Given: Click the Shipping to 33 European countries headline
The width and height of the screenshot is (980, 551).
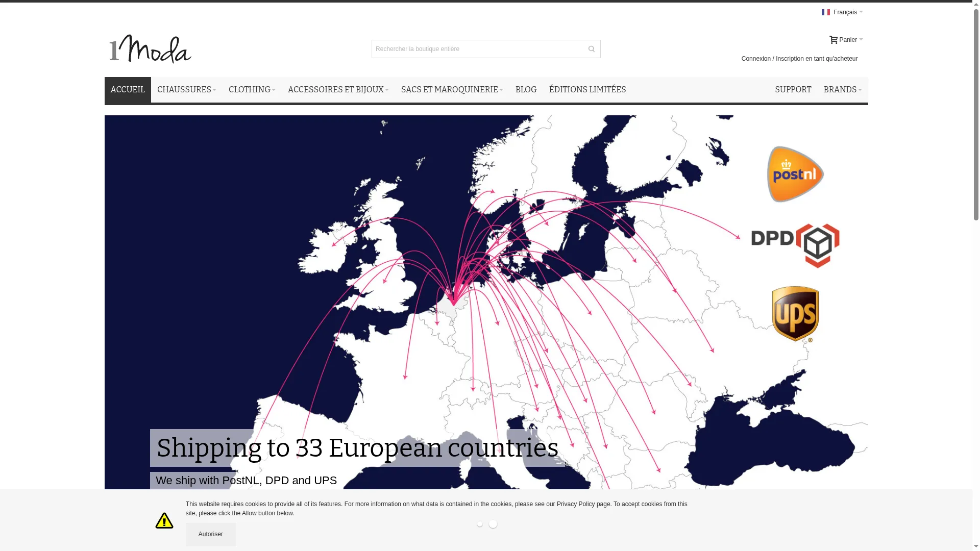Looking at the screenshot, I should [357, 448].
